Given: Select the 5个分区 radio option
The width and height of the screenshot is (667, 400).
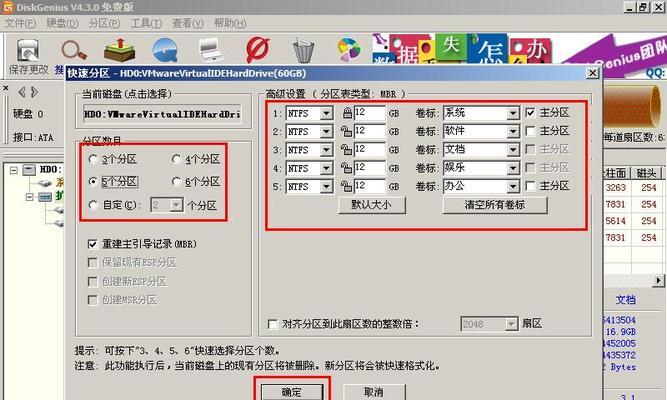Looking at the screenshot, I should tap(93, 182).
